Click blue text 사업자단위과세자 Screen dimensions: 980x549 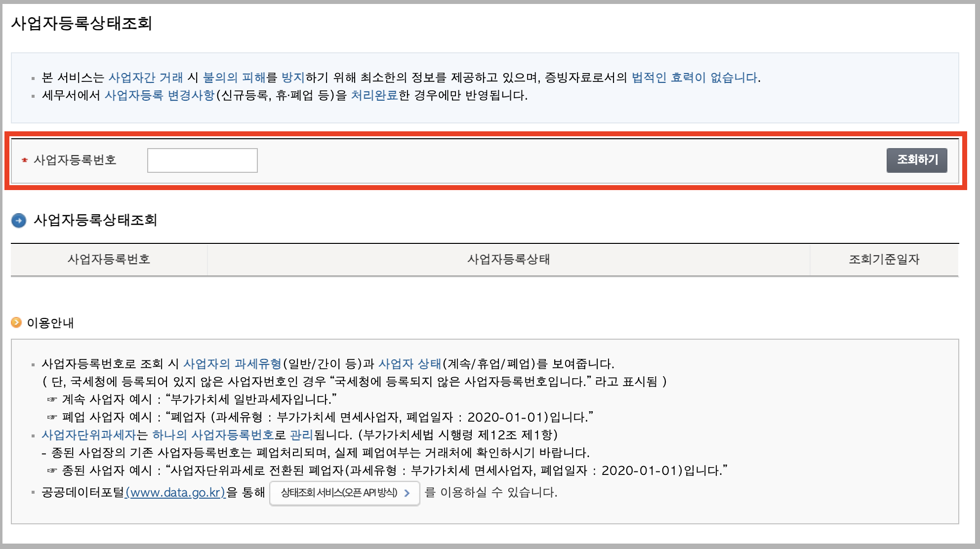coord(88,435)
